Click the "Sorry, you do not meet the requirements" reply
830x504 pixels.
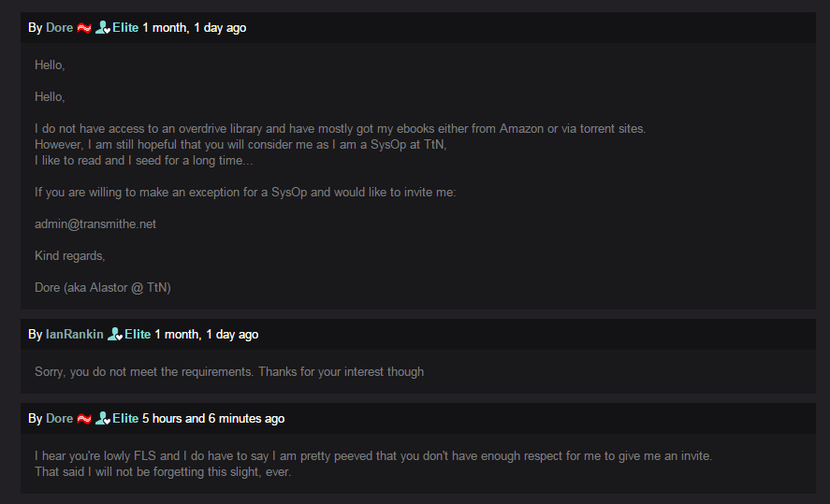tap(229, 372)
